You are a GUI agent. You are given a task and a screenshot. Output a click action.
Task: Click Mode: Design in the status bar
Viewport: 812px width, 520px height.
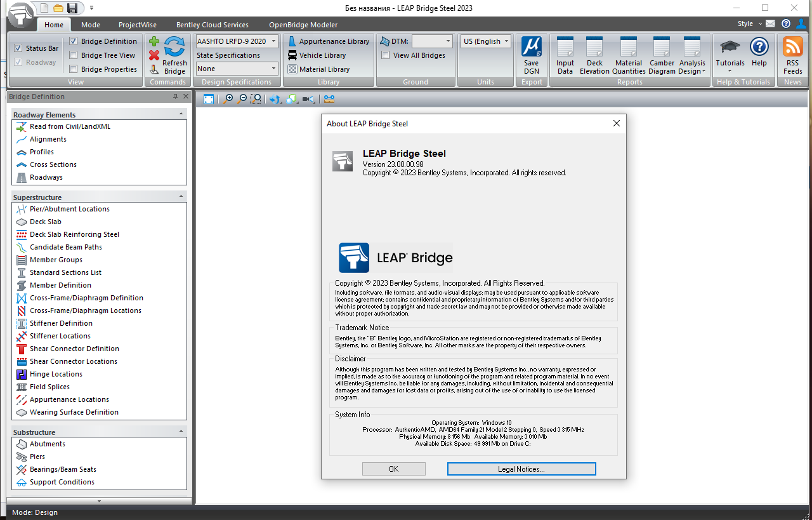(35, 512)
